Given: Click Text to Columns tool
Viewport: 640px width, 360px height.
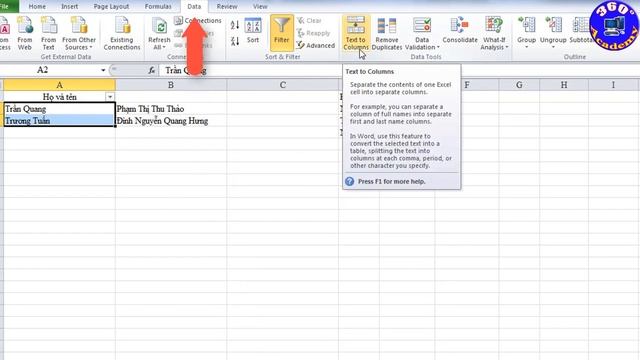Looking at the screenshot, I should [x=356, y=33].
